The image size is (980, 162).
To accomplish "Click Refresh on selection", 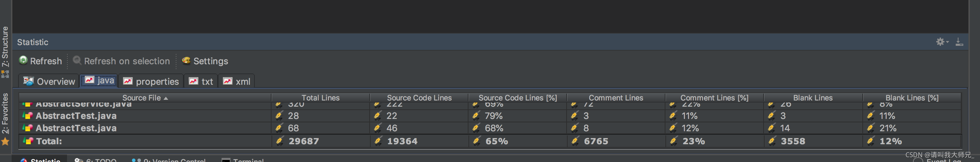I will pos(121,61).
